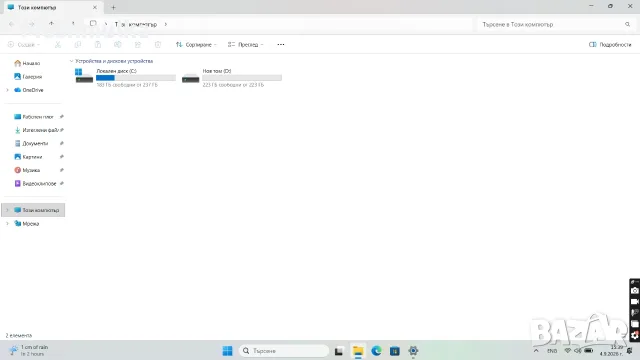This screenshot has height=360, width=640.
Task: Click File Explorer taskbar icon
Action: (358, 351)
